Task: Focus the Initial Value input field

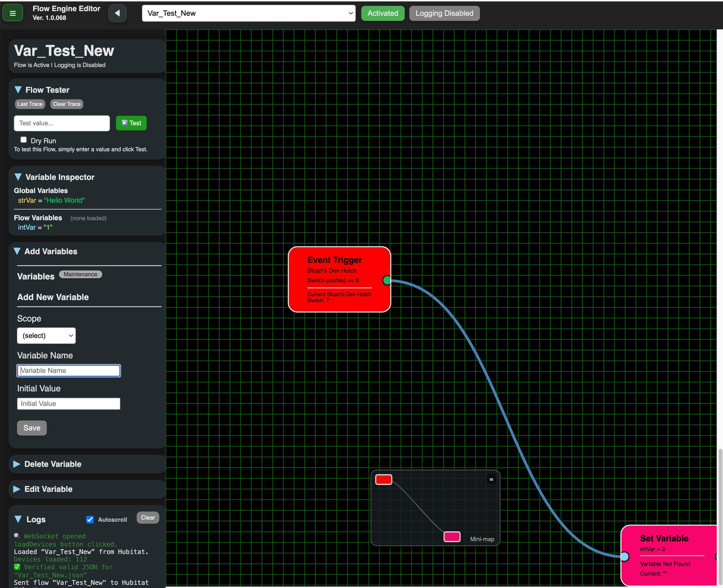Action: [69, 404]
